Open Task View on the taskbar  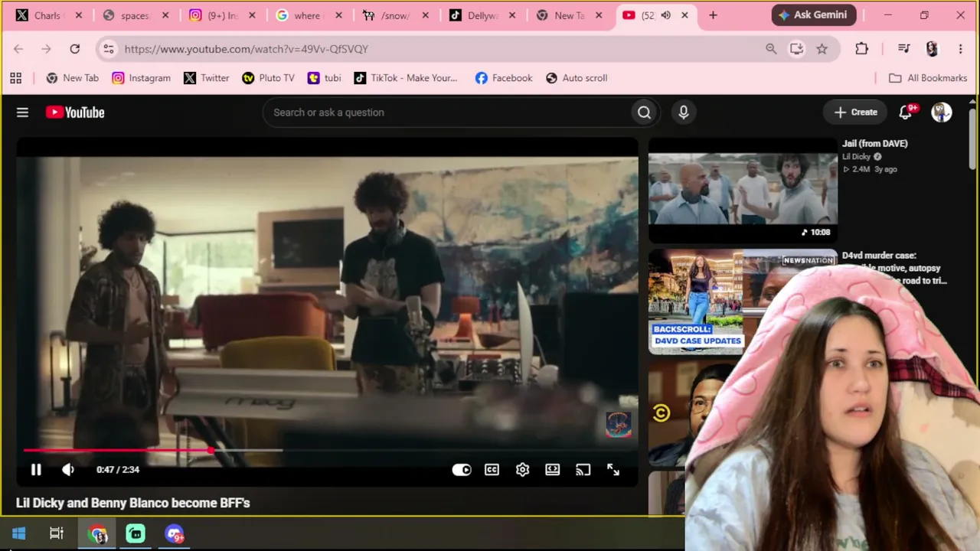coord(57,533)
